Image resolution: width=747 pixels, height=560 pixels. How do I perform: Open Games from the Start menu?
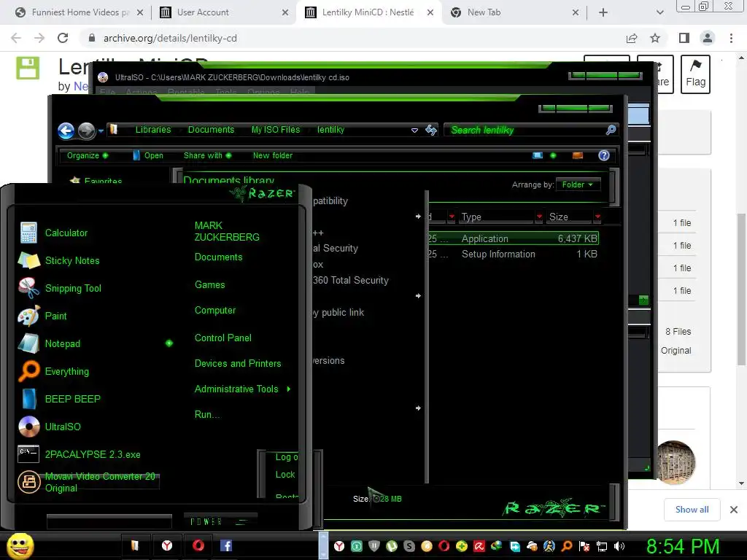tap(209, 284)
